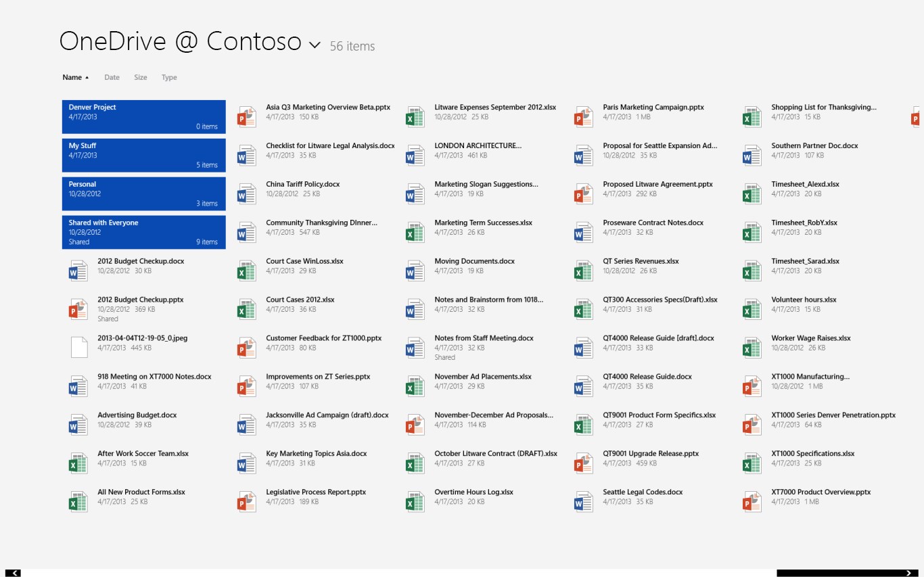Click the blank JPEG icon for 2013-04-64T12-19-05_0.jpeg

point(78,347)
